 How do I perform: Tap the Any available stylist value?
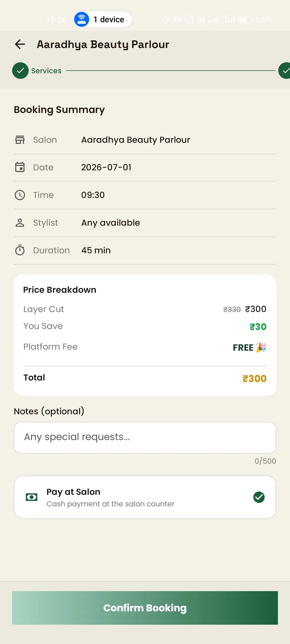(x=111, y=223)
